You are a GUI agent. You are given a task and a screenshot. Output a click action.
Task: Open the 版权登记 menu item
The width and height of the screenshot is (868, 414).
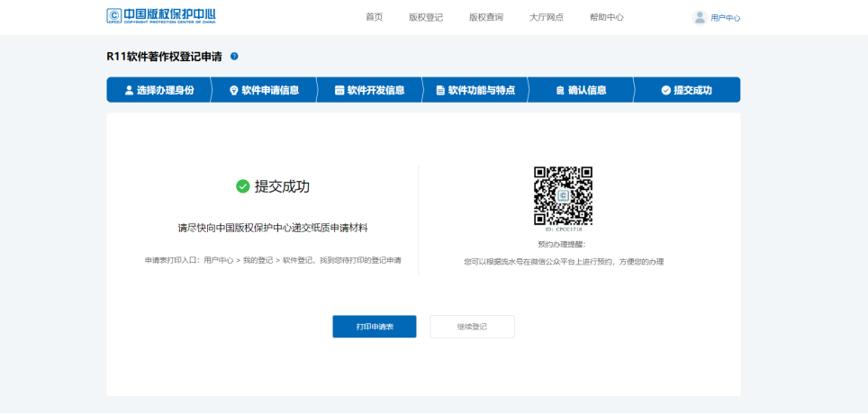[426, 17]
